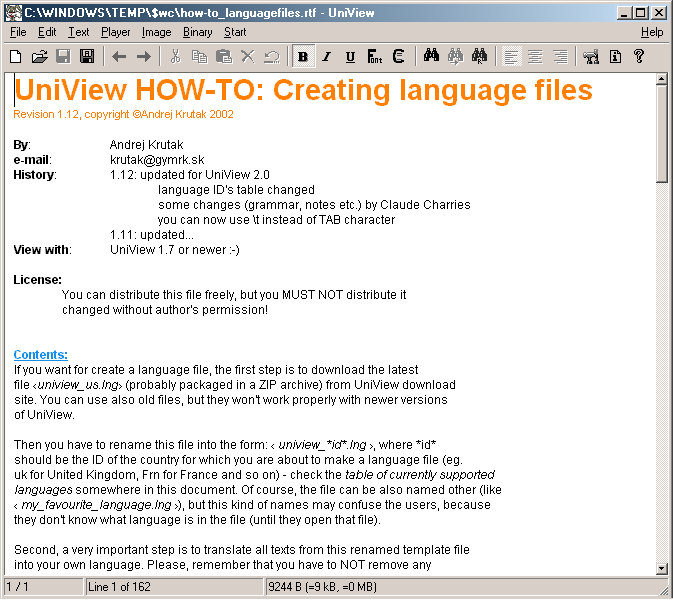Open the Font dialog icon

(x=375, y=56)
